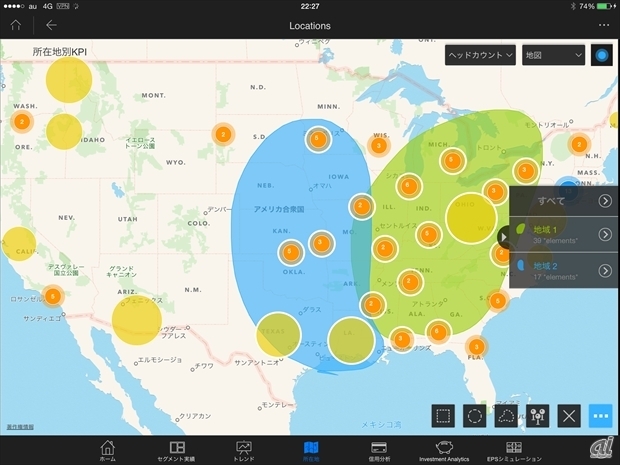Select the circle selection tool
620x465 pixels.
474,416
